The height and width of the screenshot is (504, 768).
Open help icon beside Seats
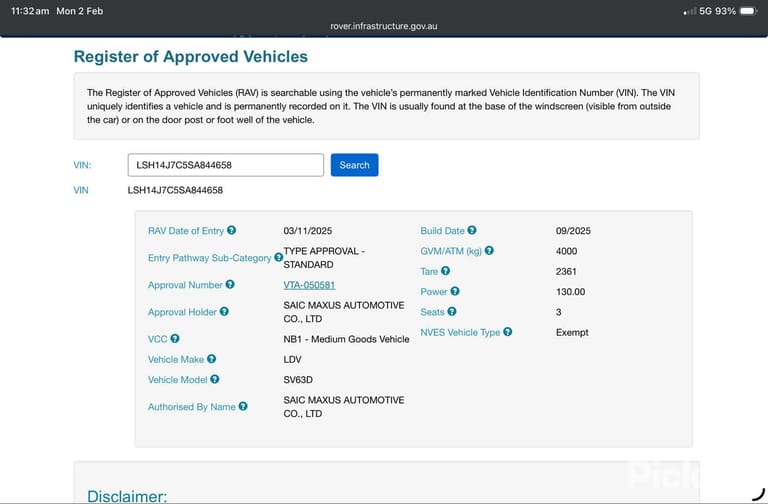[x=452, y=312]
